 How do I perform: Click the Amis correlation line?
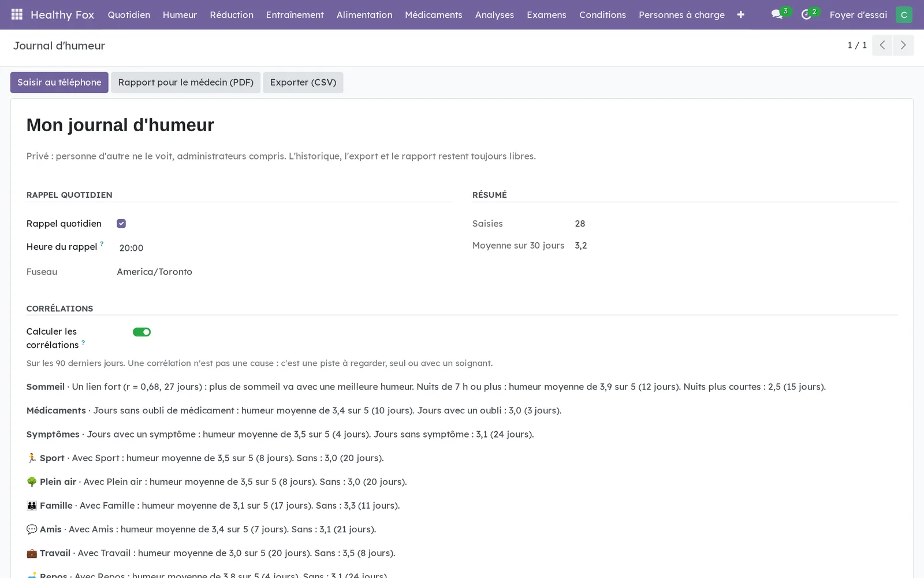click(202, 529)
